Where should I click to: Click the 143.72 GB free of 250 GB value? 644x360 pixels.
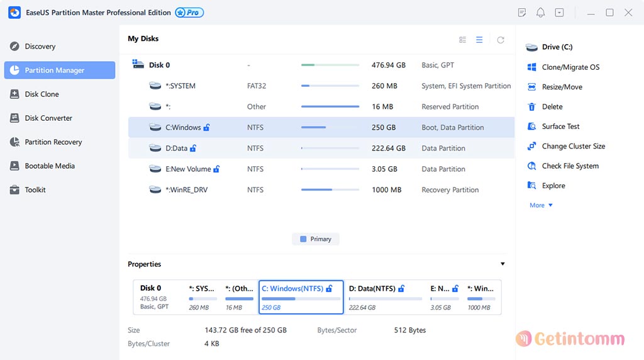246,330
